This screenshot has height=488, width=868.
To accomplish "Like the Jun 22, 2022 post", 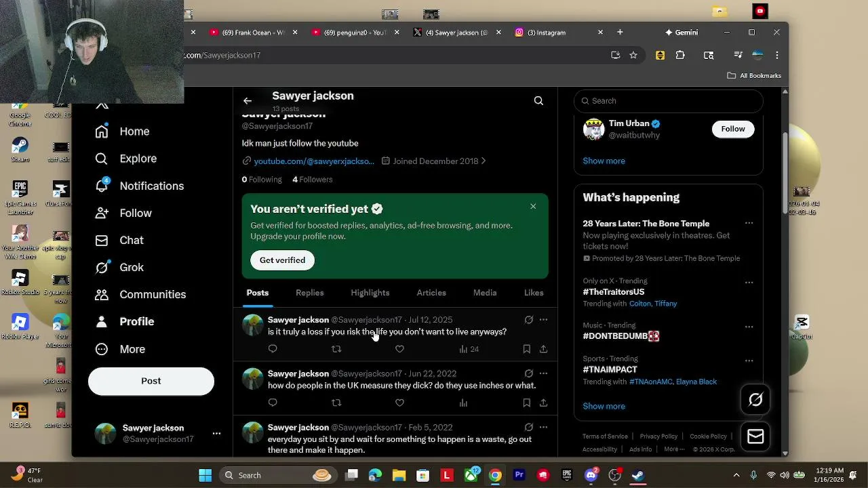I will 399,403.
